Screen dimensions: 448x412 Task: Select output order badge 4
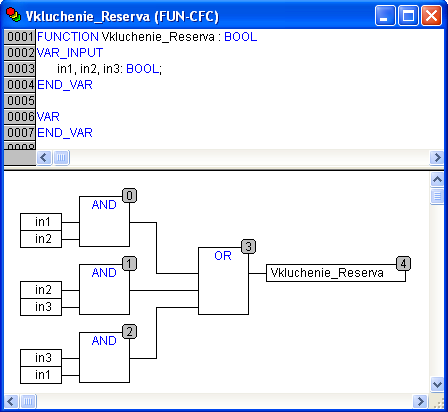point(403,263)
